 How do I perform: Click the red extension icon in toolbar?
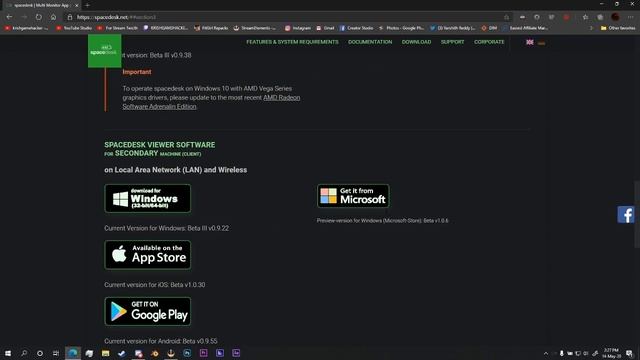click(x=566, y=17)
